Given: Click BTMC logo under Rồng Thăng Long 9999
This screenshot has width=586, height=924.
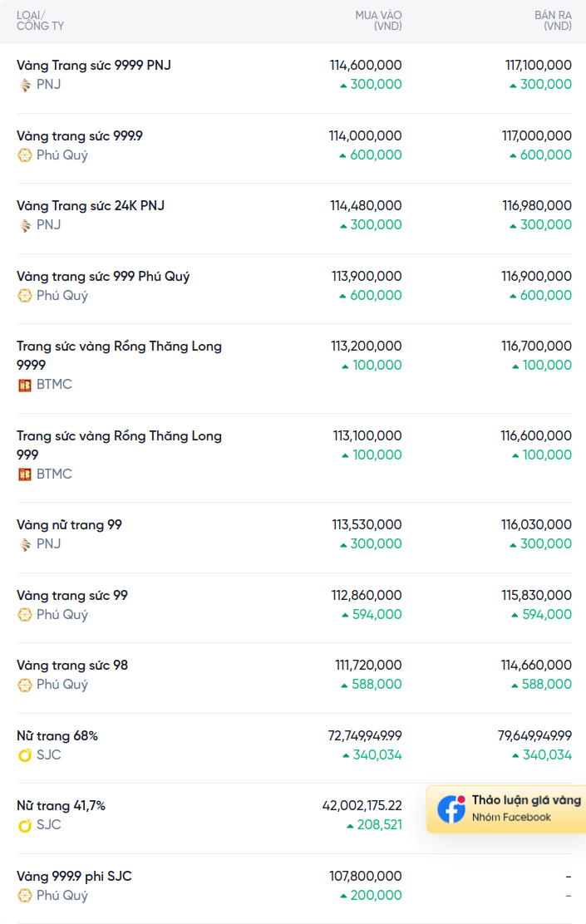Looking at the screenshot, I should coord(25,386).
